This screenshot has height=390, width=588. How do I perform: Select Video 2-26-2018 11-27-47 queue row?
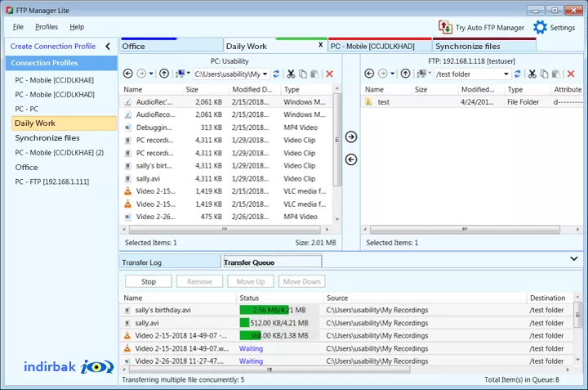(346, 361)
